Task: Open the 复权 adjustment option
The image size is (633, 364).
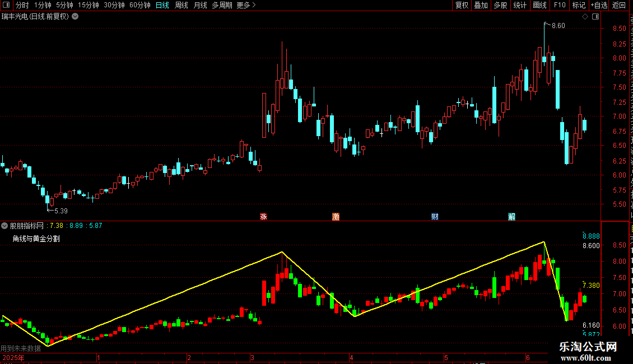Action: coord(462,5)
